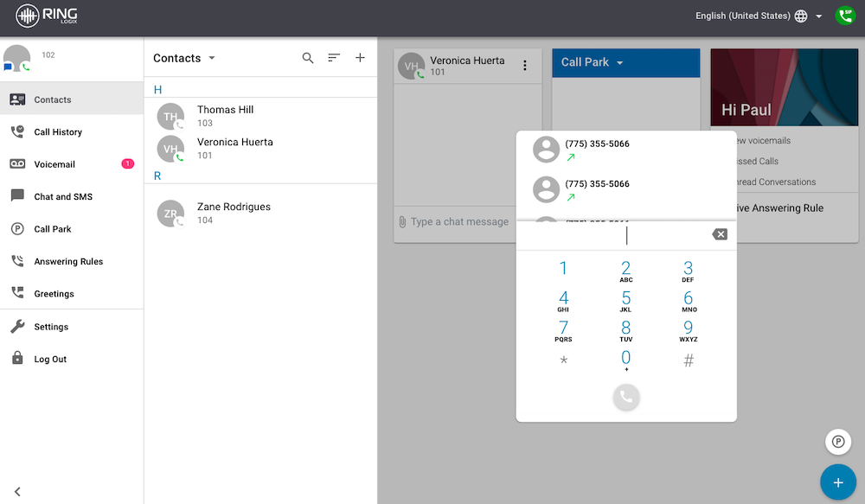Viewport: 865px width, 504px height.
Task: Jump to the H letter section header
Action: click(157, 90)
